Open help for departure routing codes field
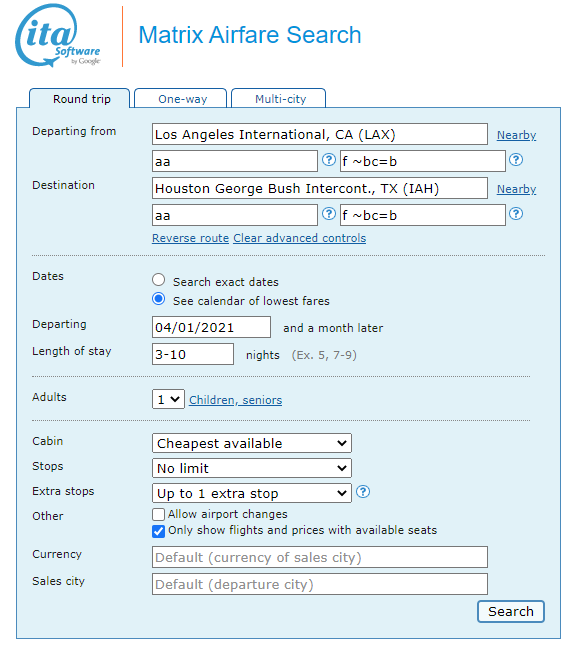 [x=329, y=159]
